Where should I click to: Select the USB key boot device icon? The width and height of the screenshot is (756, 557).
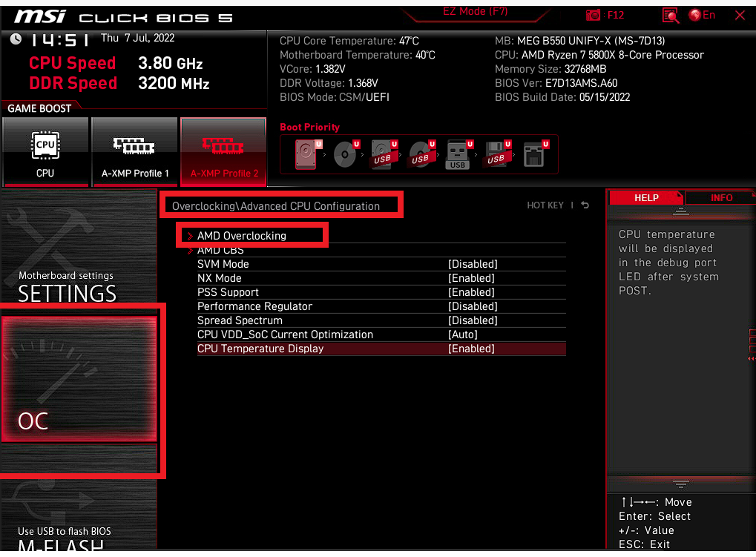coord(459,154)
